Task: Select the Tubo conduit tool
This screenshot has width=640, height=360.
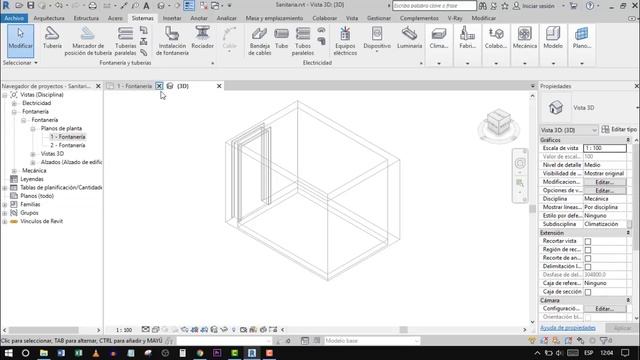Action: (282, 38)
